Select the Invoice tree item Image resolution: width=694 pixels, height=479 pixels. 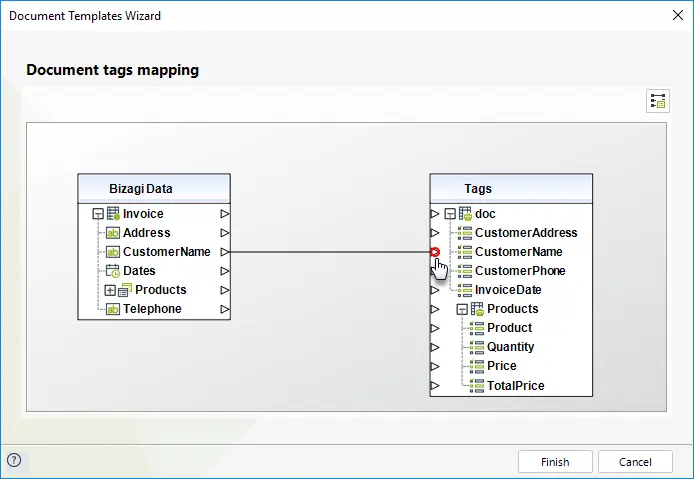143,214
